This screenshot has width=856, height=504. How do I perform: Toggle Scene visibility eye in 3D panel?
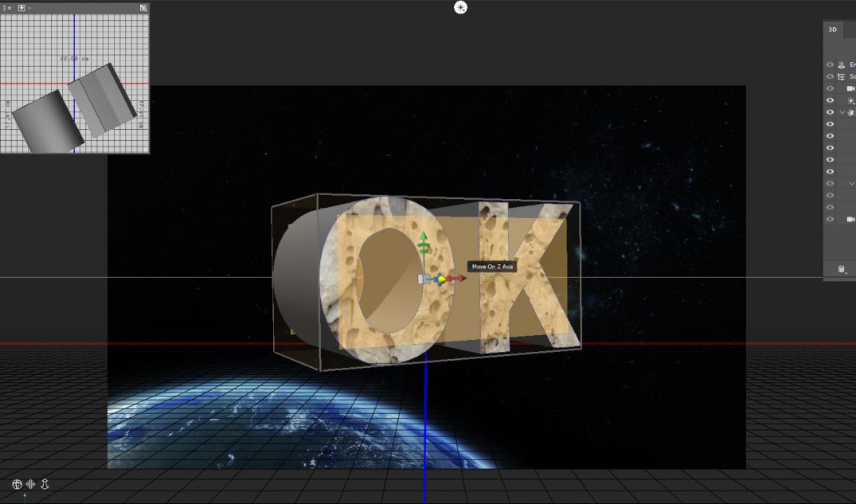pyautogui.click(x=830, y=76)
